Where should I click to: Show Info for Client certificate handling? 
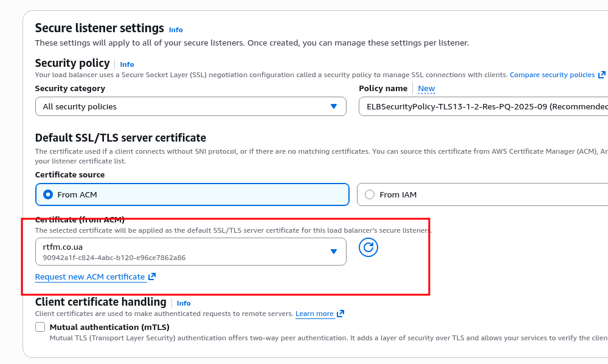(184, 303)
